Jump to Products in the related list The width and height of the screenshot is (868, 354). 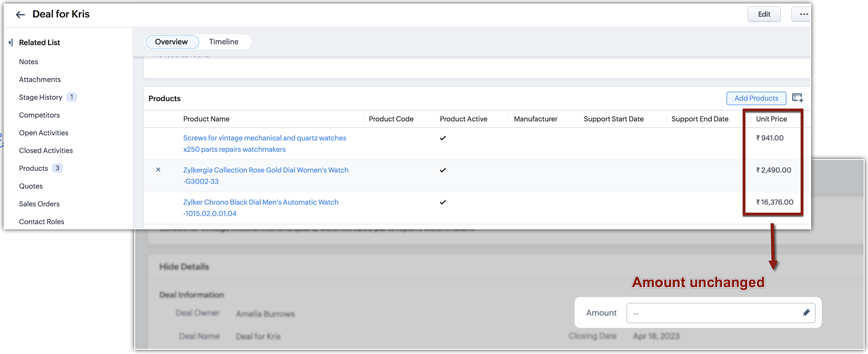(x=33, y=168)
